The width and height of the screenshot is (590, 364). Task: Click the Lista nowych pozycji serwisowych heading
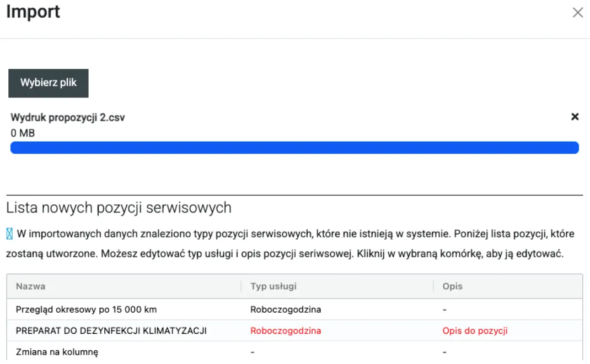pyautogui.click(x=119, y=208)
